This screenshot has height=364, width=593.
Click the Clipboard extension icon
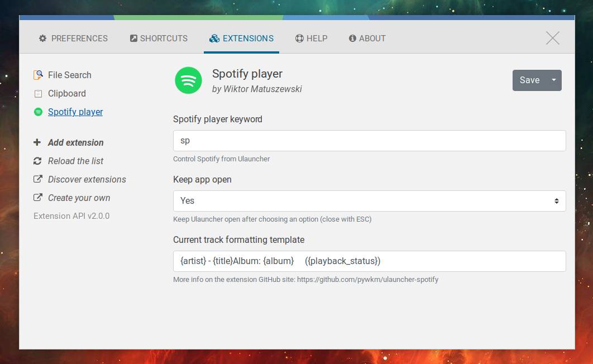click(x=38, y=93)
